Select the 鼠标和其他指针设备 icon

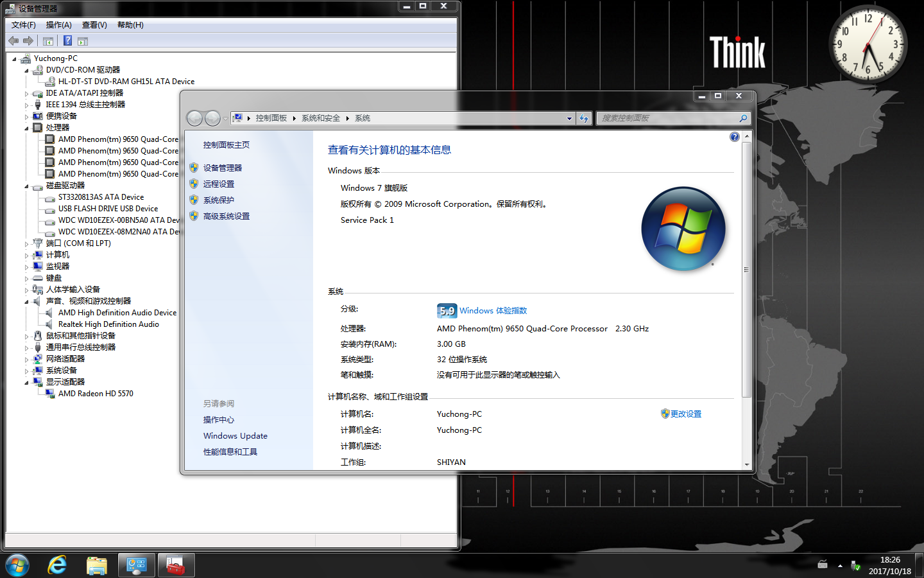pos(38,336)
